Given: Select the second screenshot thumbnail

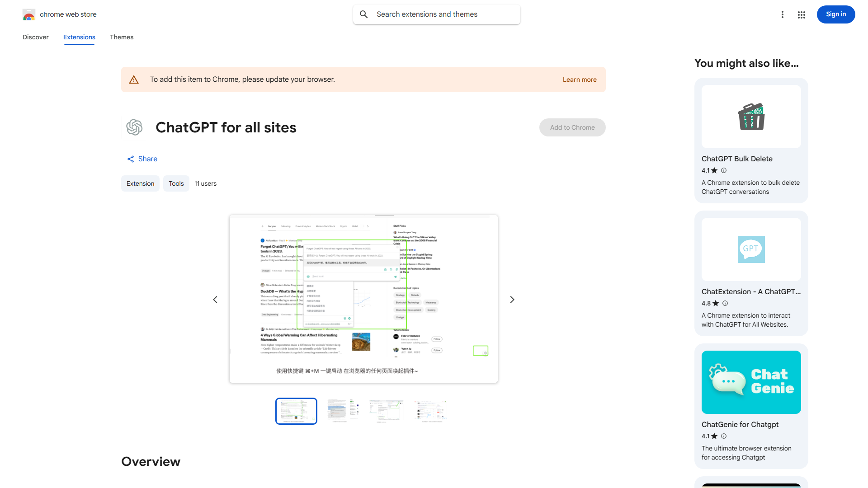Looking at the screenshot, I should point(342,411).
